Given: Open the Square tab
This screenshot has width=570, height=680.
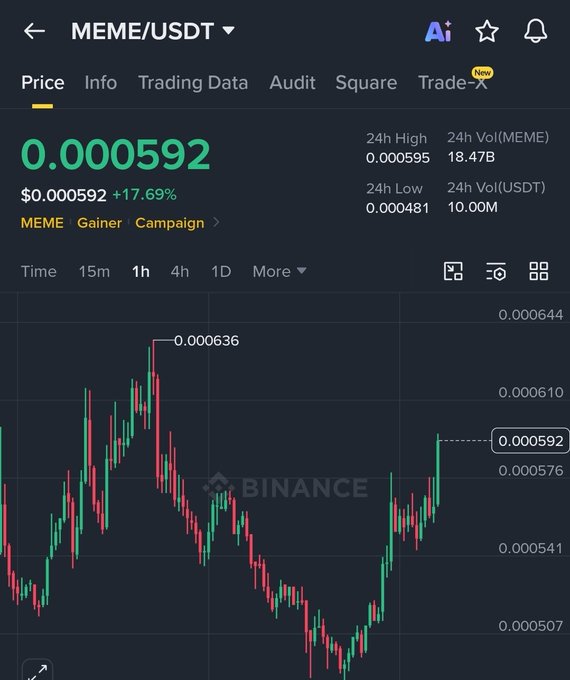Looking at the screenshot, I should (366, 82).
